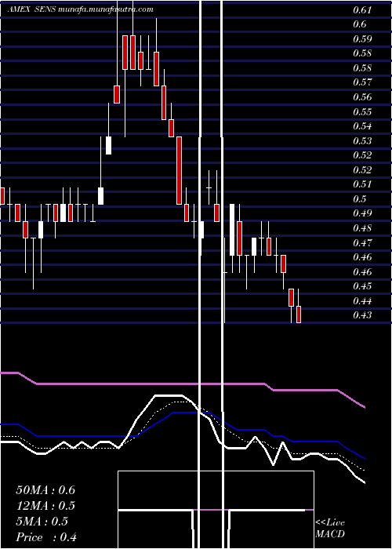The height and width of the screenshot is (549, 392).
Task: Click the 0.47 price axis label
Action: click(362, 242)
